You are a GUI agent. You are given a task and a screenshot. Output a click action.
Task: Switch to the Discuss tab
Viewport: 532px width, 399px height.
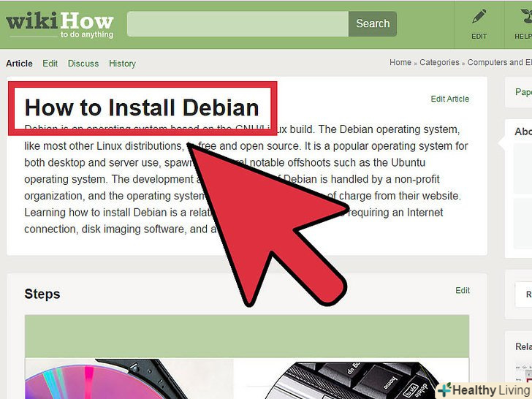[x=83, y=64]
